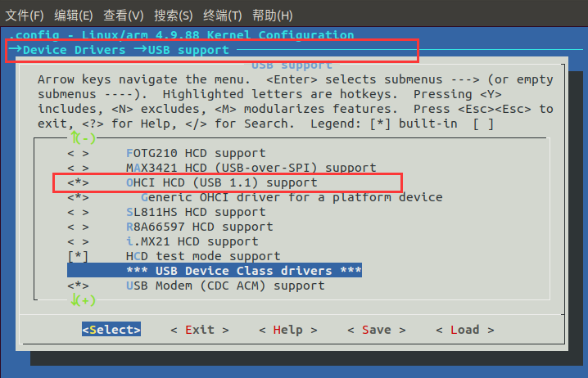Click the green scroll-down (+) indicator
This screenshot has width=588, height=378.
(x=83, y=300)
